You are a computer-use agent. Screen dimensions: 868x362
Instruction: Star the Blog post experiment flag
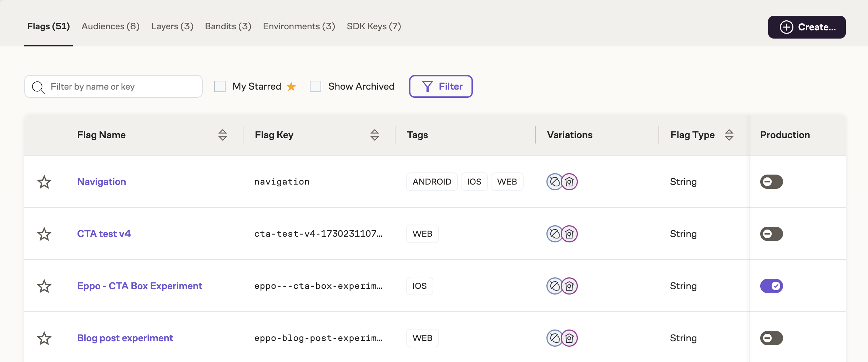[44, 338]
